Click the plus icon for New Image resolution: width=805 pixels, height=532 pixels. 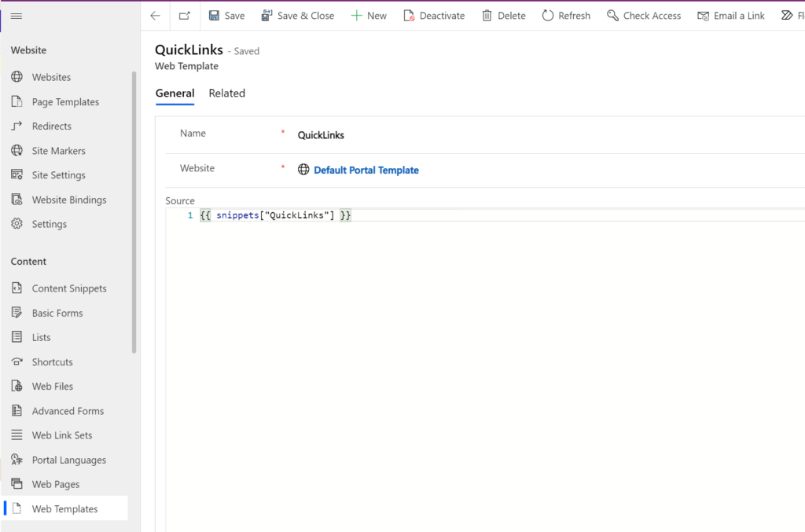point(356,16)
